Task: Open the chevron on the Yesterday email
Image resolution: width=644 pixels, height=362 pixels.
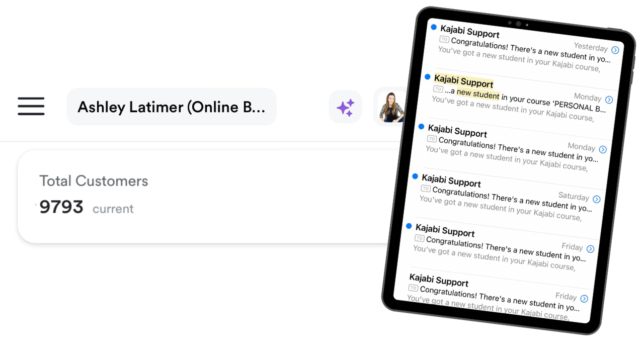Action: pos(615,50)
